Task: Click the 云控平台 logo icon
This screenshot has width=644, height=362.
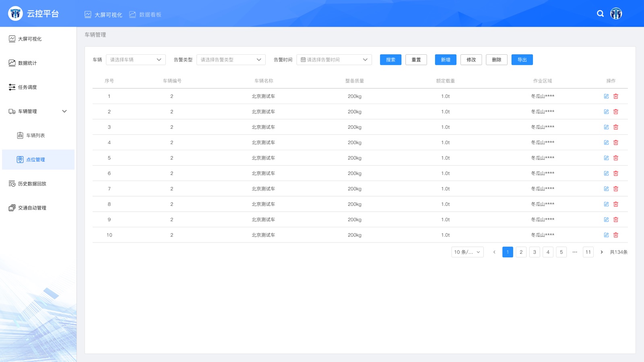Action: [15, 14]
